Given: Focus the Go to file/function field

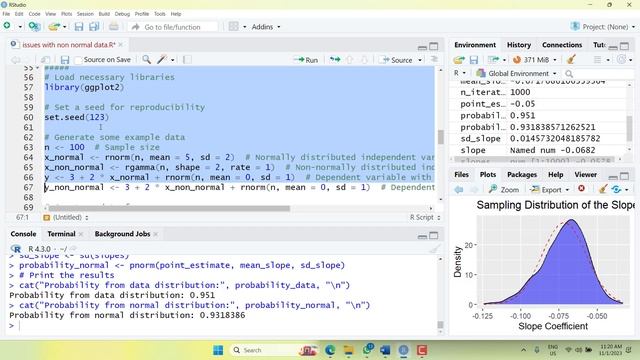Looking at the screenshot, I should [x=173, y=27].
